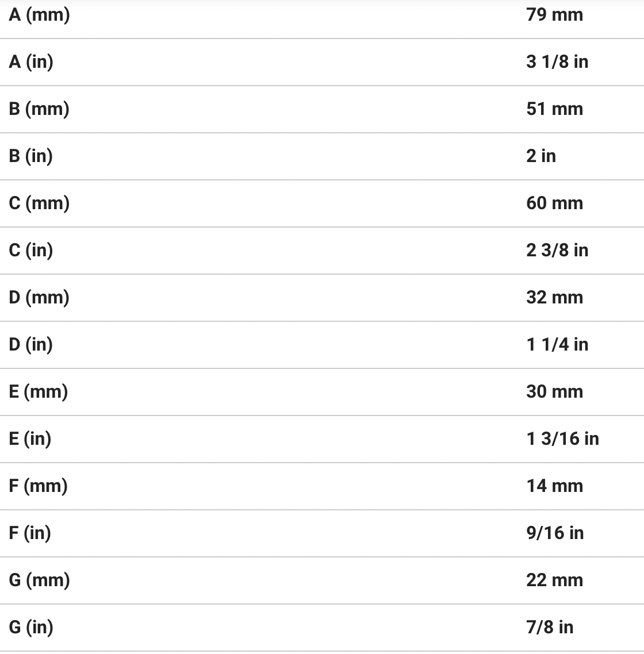Select the 30 mm value

coord(554,391)
